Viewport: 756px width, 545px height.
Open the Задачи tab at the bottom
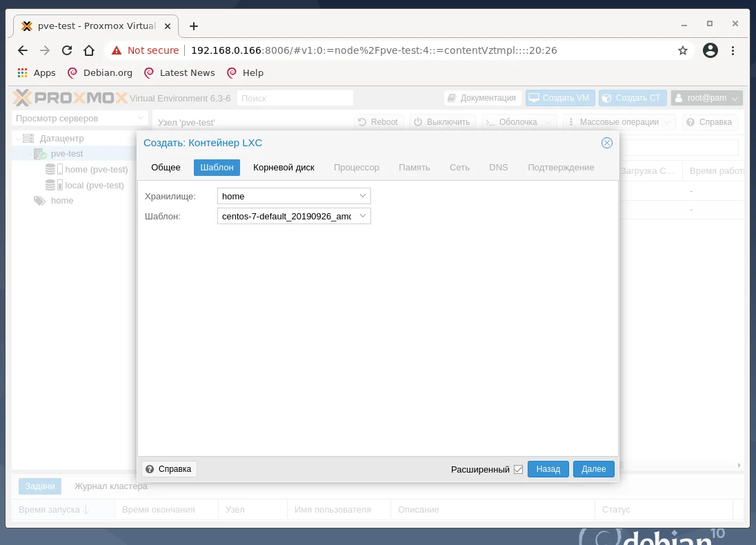tap(39, 486)
